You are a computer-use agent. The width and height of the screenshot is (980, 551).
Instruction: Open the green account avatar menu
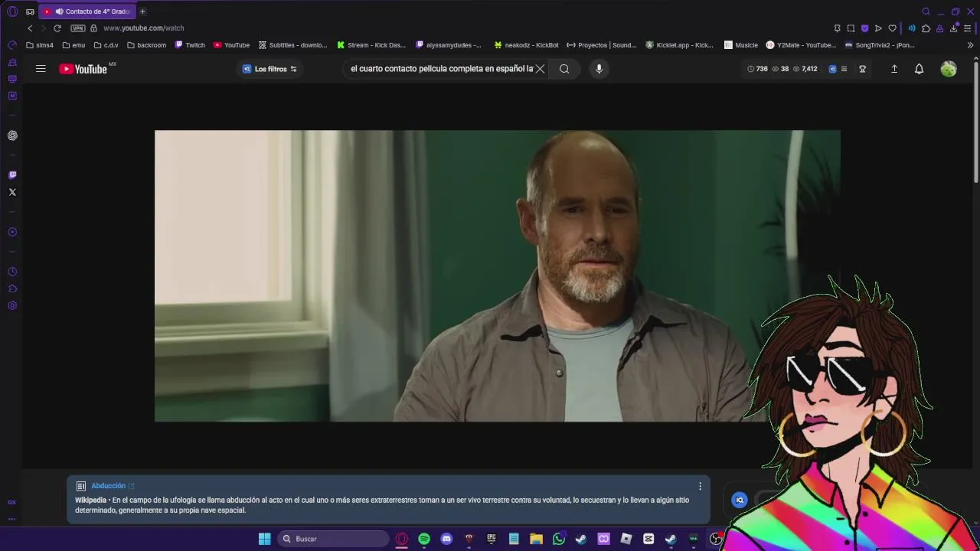coord(949,69)
